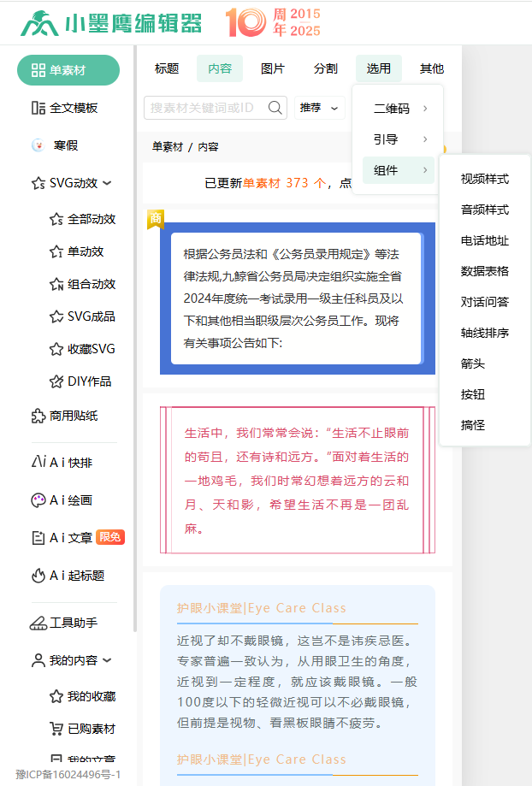This screenshot has width=532, height=786.
Task: Click the Ai 起标题 flame icon
Action: pyautogui.click(x=38, y=576)
